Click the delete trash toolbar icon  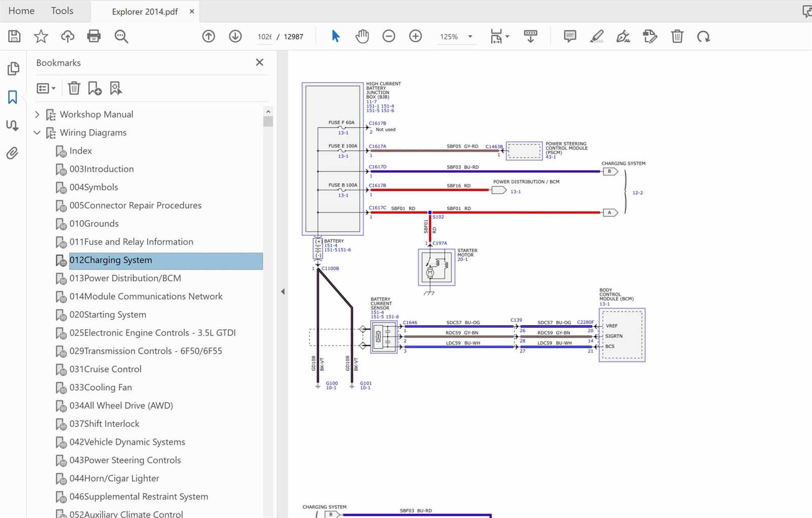(x=677, y=36)
